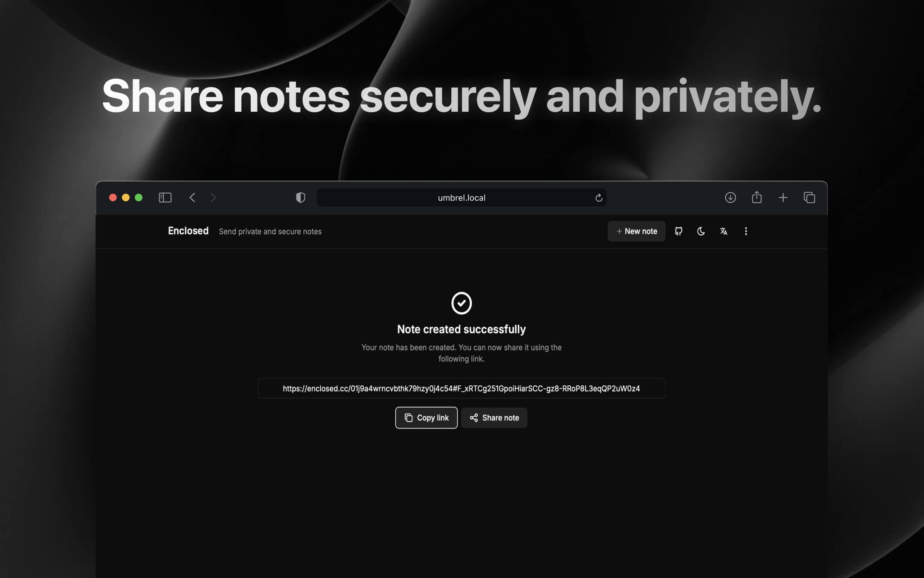This screenshot has height=578, width=924.
Task: Click the page reload/refresh icon
Action: [599, 197]
